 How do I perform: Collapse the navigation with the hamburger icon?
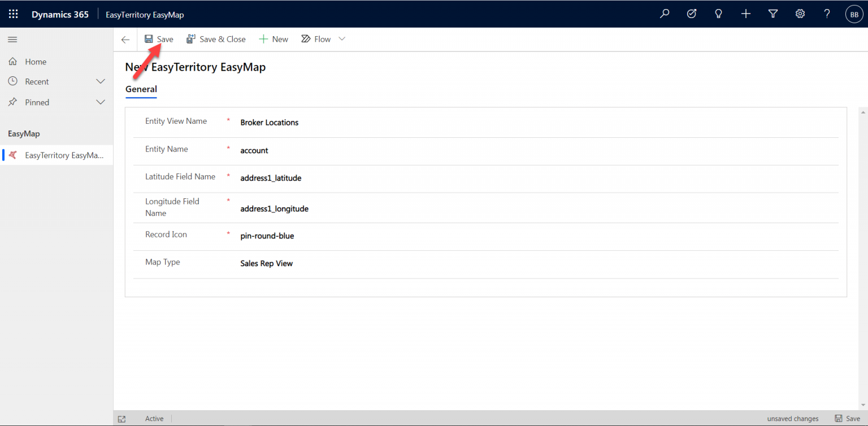(x=12, y=40)
